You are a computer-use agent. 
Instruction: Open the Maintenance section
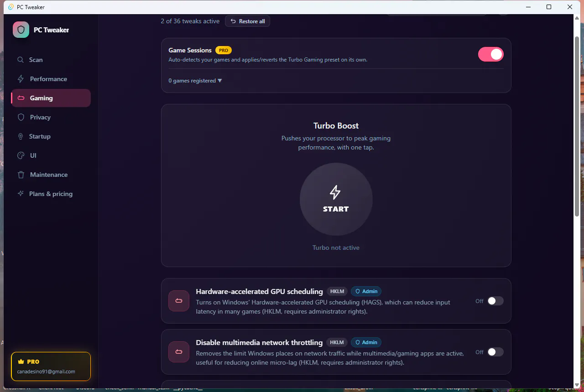point(51,175)
